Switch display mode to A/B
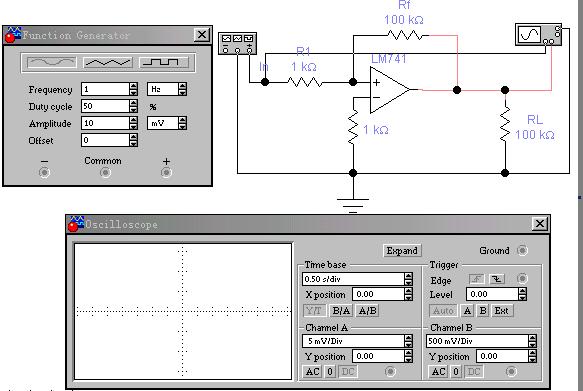 pyautogui.click(x=367, y=311)
